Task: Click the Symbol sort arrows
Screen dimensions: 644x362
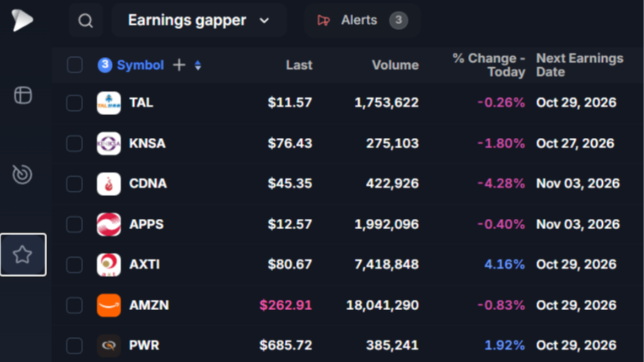Action: coord(198,65)
